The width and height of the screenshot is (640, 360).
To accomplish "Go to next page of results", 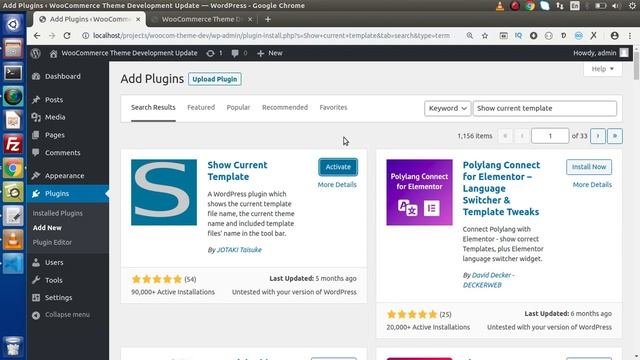I will 598,136.
